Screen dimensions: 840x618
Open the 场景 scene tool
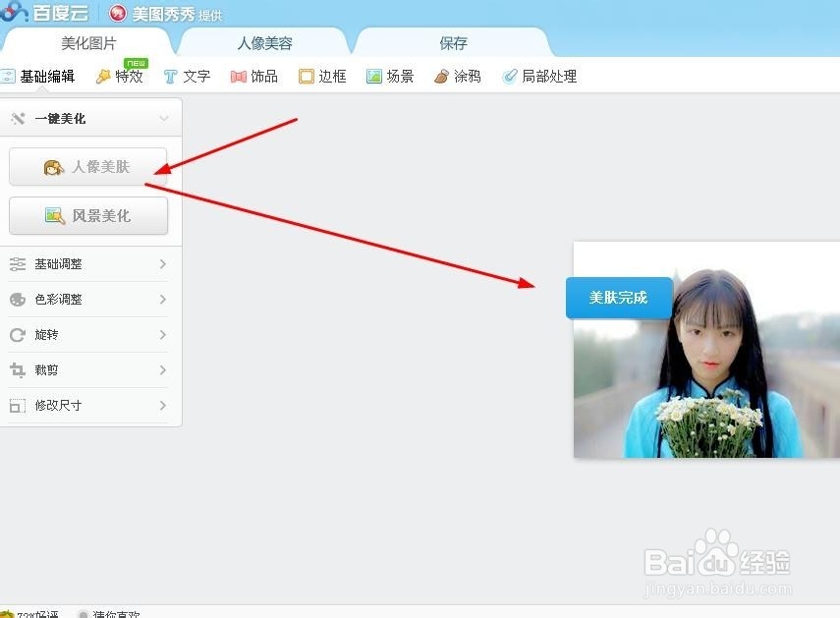390,77
